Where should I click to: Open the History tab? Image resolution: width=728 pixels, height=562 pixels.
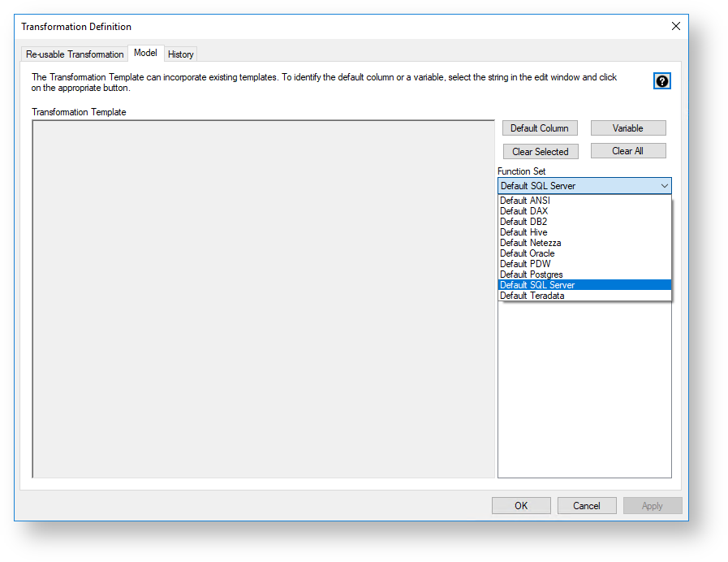coord(181,54)
